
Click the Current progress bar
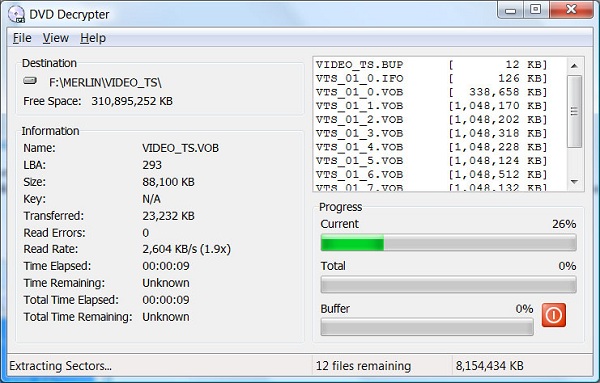(448, 243)
